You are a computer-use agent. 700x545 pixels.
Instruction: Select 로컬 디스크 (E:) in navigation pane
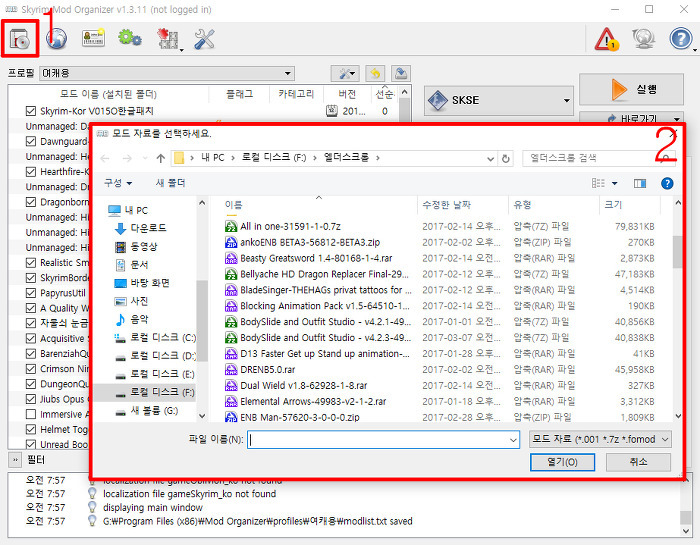click(154, 374)
